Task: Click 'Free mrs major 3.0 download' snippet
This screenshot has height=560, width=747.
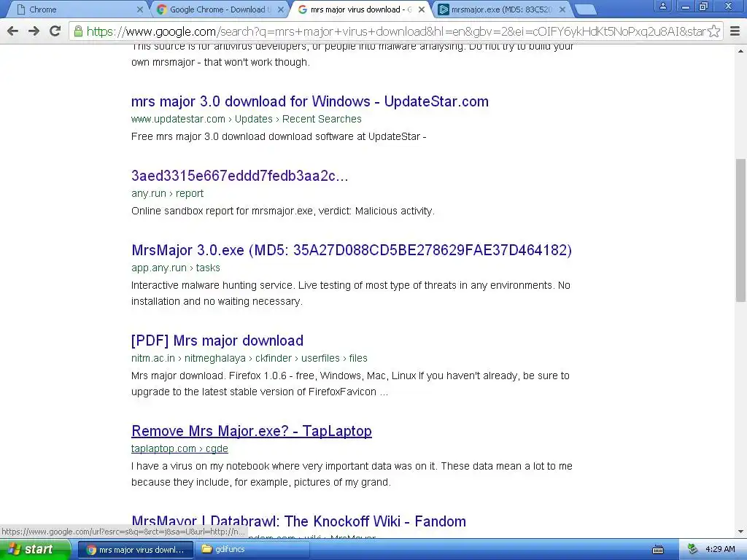Action: [x=279, y=136]
